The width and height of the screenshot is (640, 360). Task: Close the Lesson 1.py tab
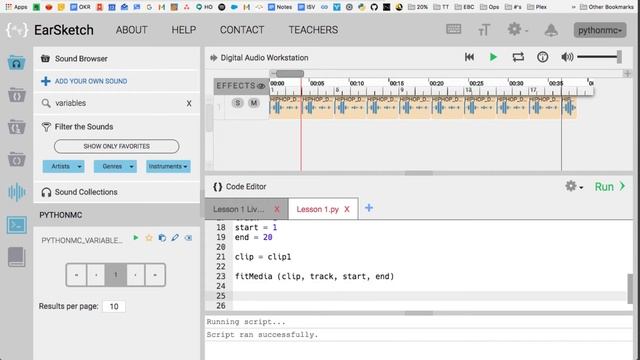(347, 209)
